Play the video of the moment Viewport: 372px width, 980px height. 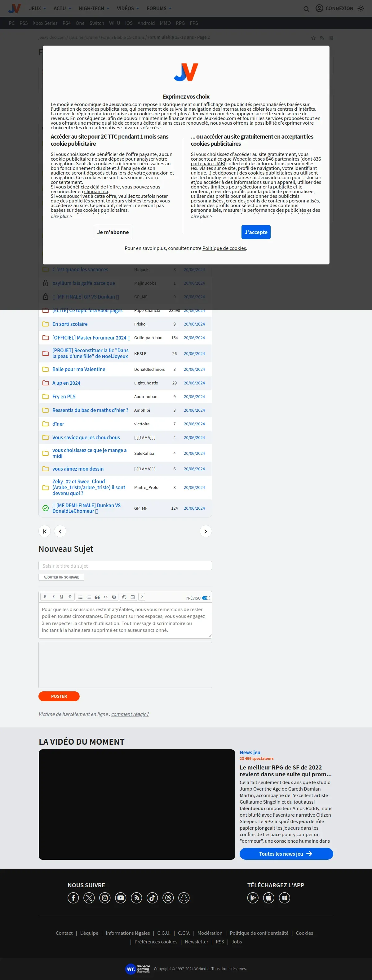(x=137, y=804)
